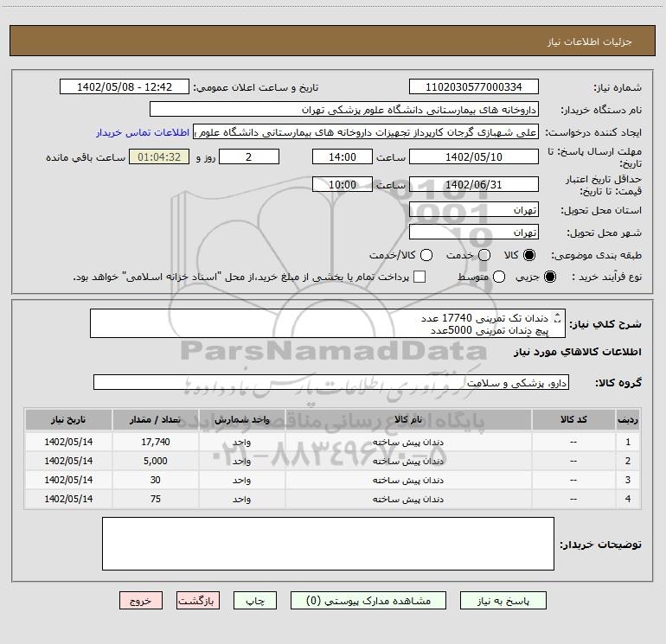Click the نام کالا column header

coord(408,420)
